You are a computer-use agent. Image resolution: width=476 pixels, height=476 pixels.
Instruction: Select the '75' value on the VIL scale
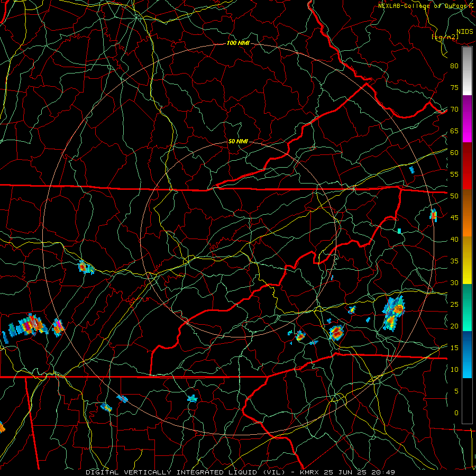click(x=454, y=87)
